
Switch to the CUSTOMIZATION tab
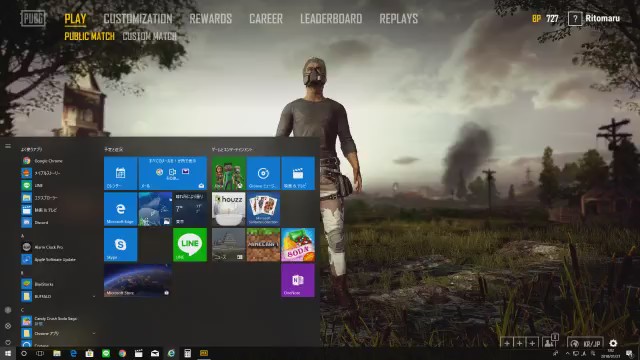(138, 19)
